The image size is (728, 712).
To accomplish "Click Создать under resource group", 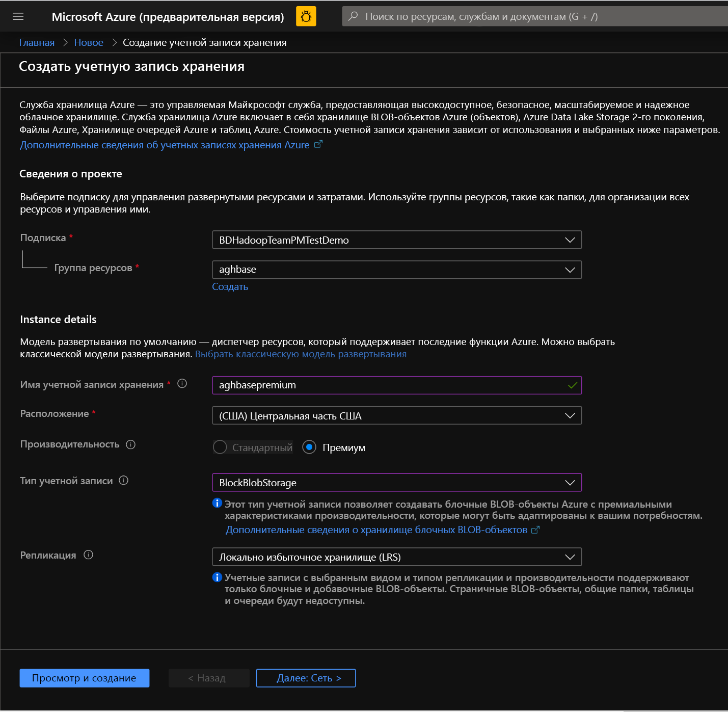I will [230, 287].
